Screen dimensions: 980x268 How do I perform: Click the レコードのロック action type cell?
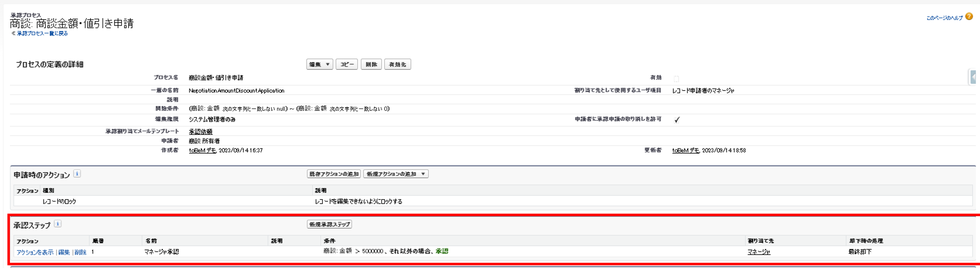tap(59, 201)
